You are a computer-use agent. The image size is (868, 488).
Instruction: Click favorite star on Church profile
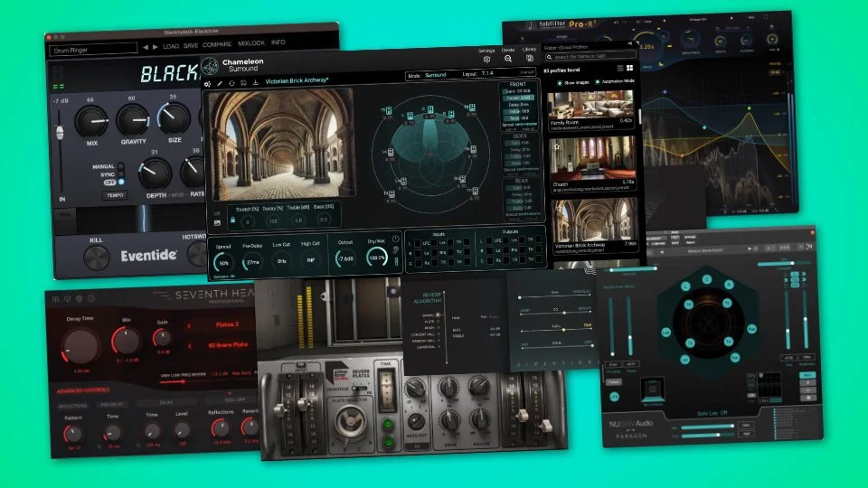pos(556,147)
